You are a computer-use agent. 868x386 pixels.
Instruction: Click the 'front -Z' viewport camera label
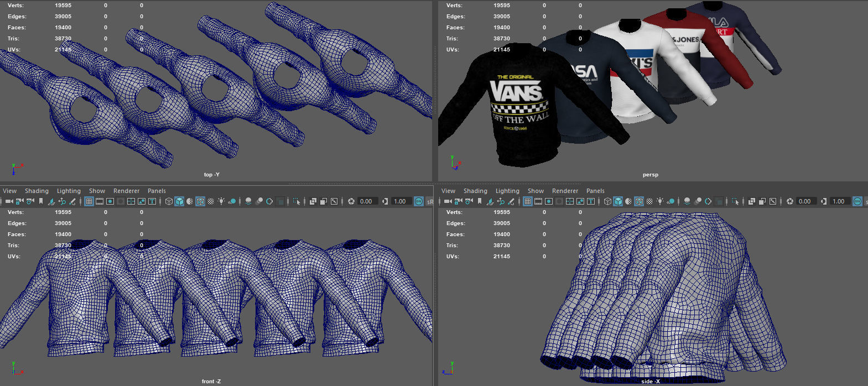(x=211, y=382)
